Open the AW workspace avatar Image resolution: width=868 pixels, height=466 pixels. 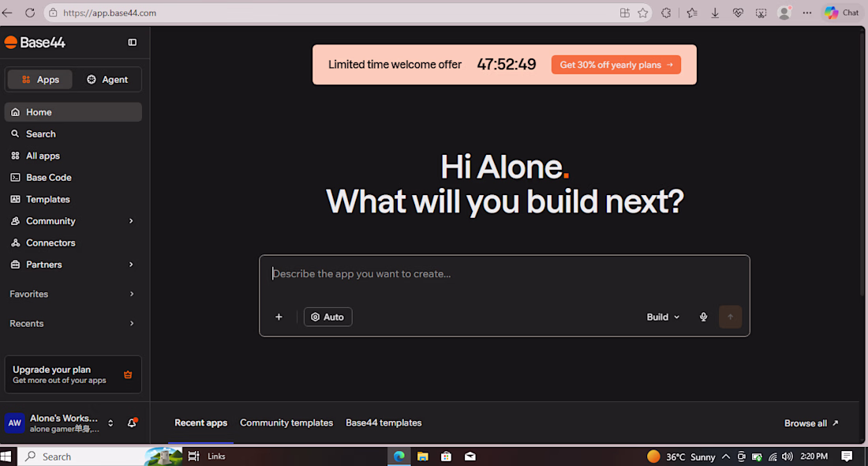pos(14,423)
